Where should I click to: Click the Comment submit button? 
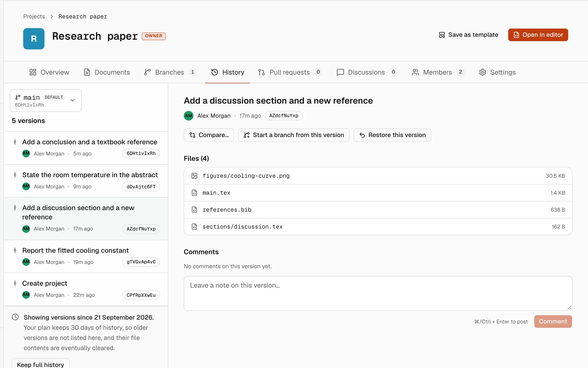pos(553,322)
